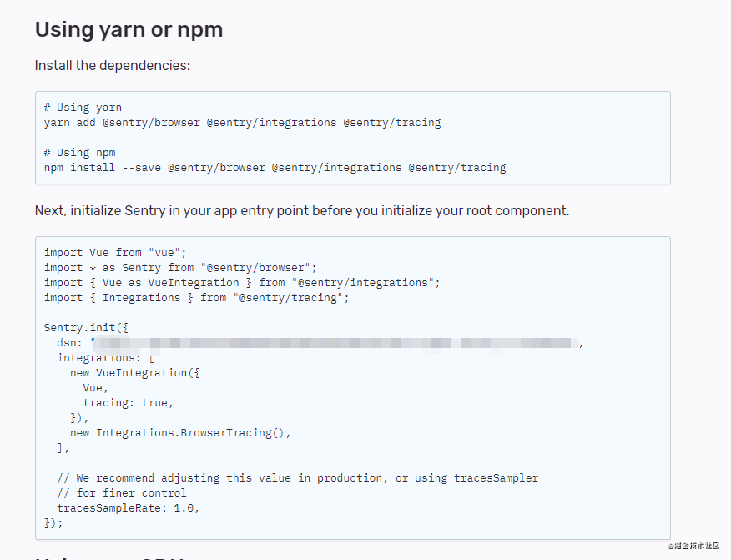Click the yarn add @sentry/browser command line

pos(242,122)
